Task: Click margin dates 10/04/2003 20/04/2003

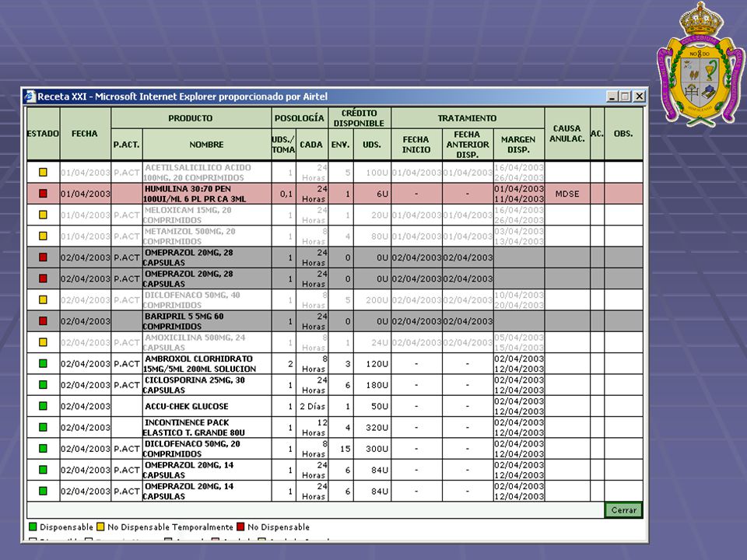Action: tap(519, 300)
